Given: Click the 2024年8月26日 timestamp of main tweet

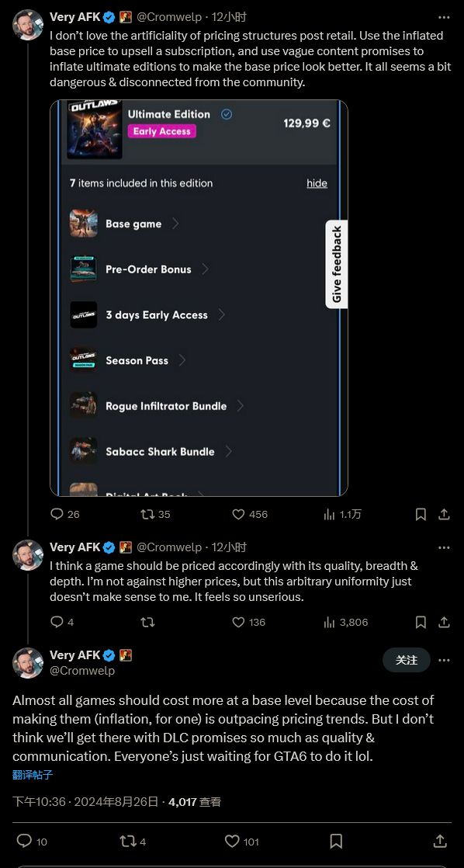Looking at the screenshot, I should click(116, 801).
